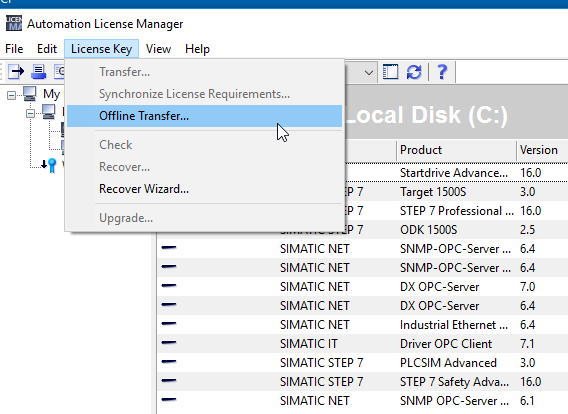Open the Help menu
The image size is (568, 414).
197,49
